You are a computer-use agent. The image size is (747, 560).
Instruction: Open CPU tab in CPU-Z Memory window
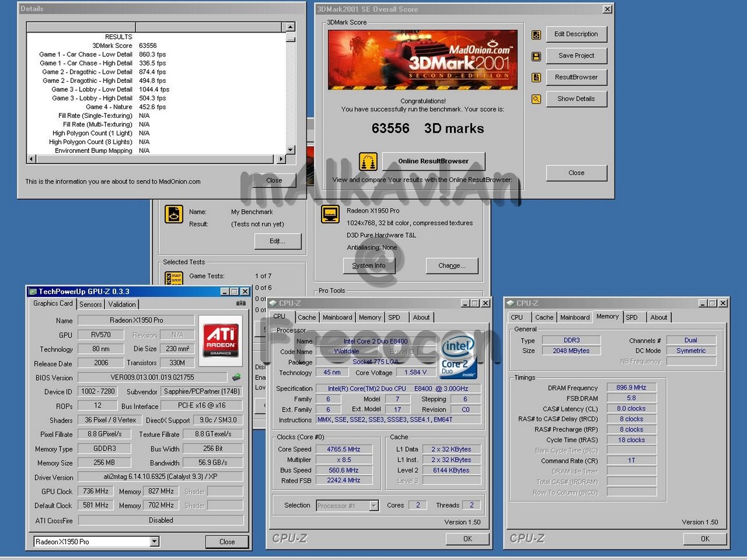(517, 317)
